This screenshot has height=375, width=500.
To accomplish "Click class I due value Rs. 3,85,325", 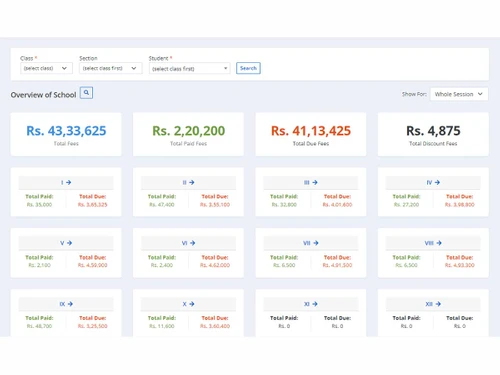I will 93,205.
